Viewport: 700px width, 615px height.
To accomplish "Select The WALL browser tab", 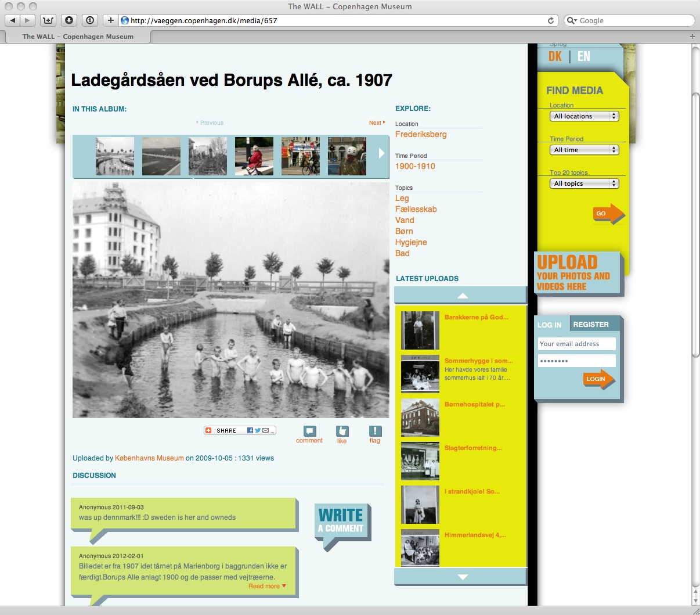I will point(77,36).
